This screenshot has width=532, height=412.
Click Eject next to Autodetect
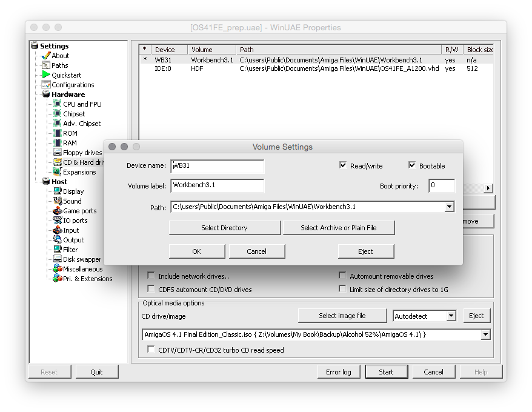pos(477,316)
